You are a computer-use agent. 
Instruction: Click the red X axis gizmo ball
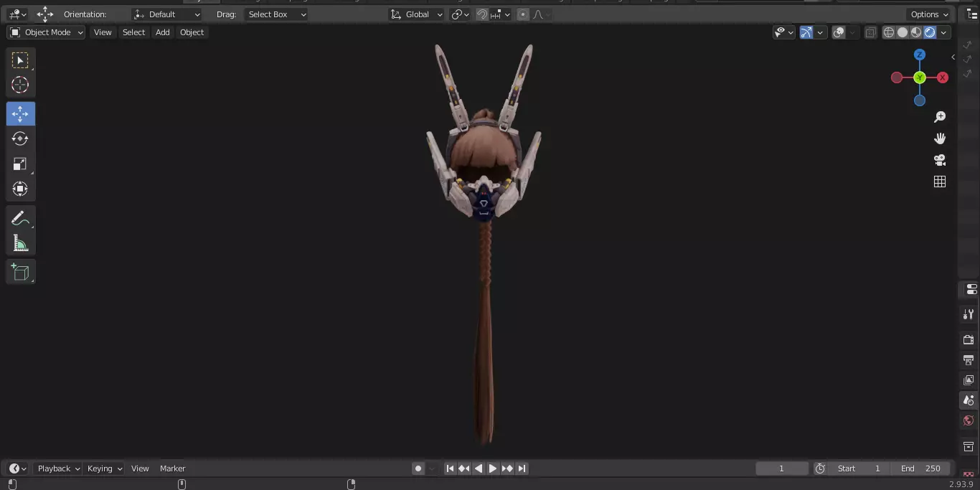[943, 77]
